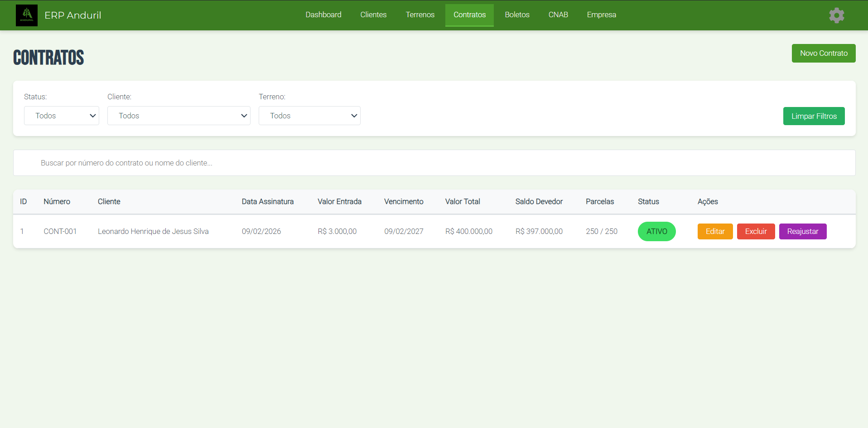Click the ATIVO status badge
Screen dimensions: 868x428
point(656,231)
